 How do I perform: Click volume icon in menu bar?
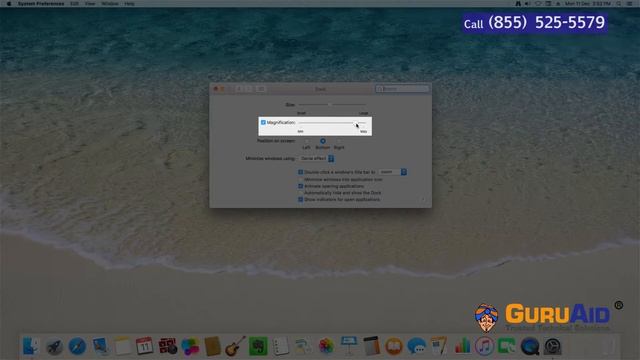click(528, 4)
